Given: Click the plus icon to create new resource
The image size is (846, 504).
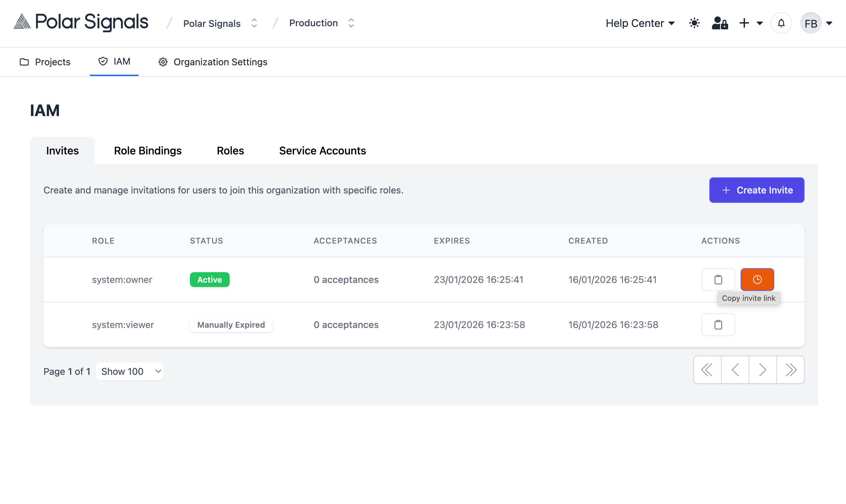Looking at the screenshot, I should tap(744, 23).
